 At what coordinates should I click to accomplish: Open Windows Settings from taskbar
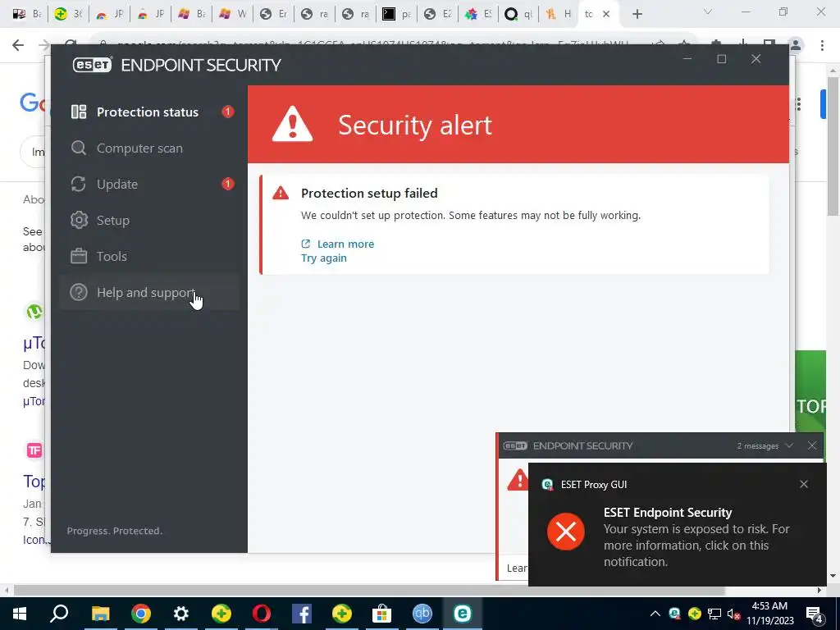[181, 614]
